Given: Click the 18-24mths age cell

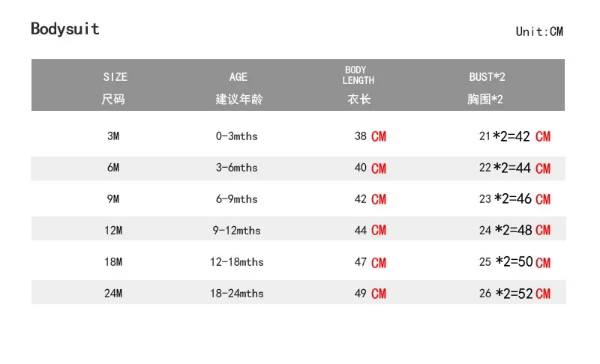Looking at the screenshot, I should (236, 293).
